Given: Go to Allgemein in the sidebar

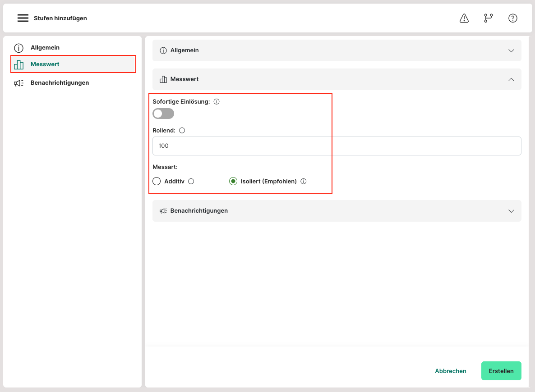Looking at the screenshot, I should [x=45, y=48].
